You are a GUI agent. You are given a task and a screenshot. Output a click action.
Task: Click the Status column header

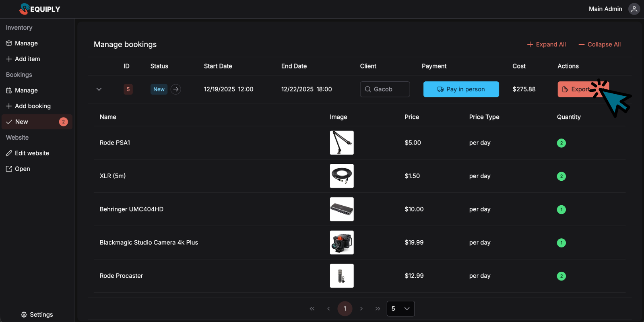[159, 66]
